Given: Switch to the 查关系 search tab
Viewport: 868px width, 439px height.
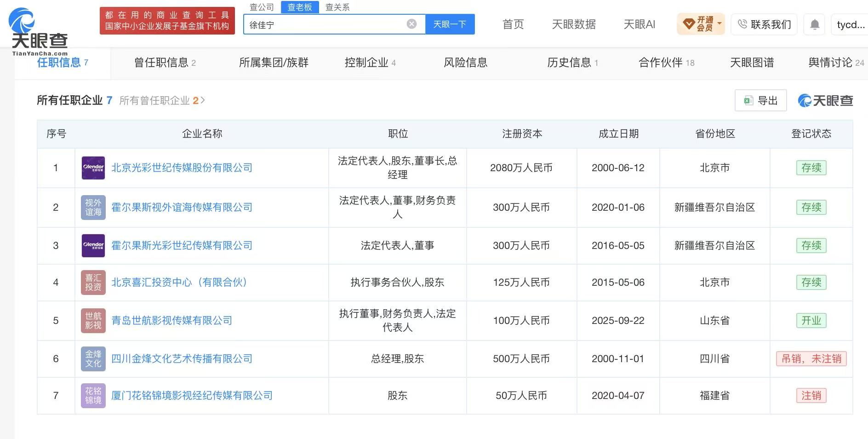Looking at the screenshot, I should click(x=337, y=7).
